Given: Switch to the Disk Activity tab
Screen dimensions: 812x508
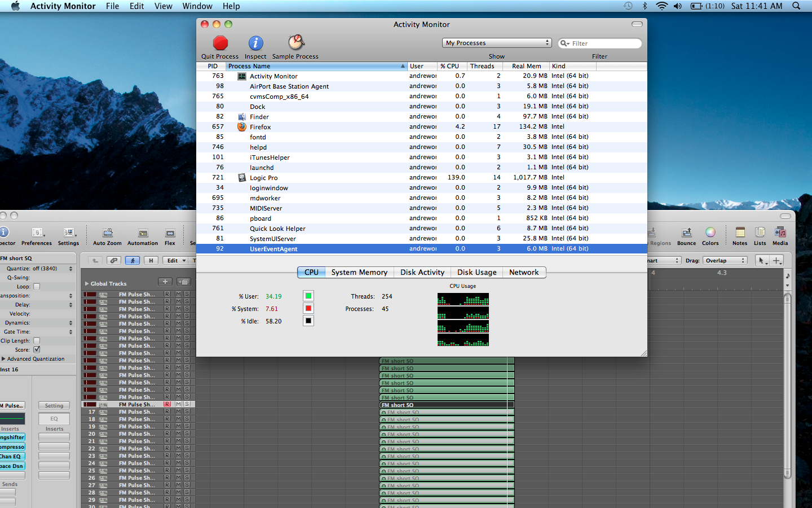Looking at the screenshot, I should pos(422,272).
